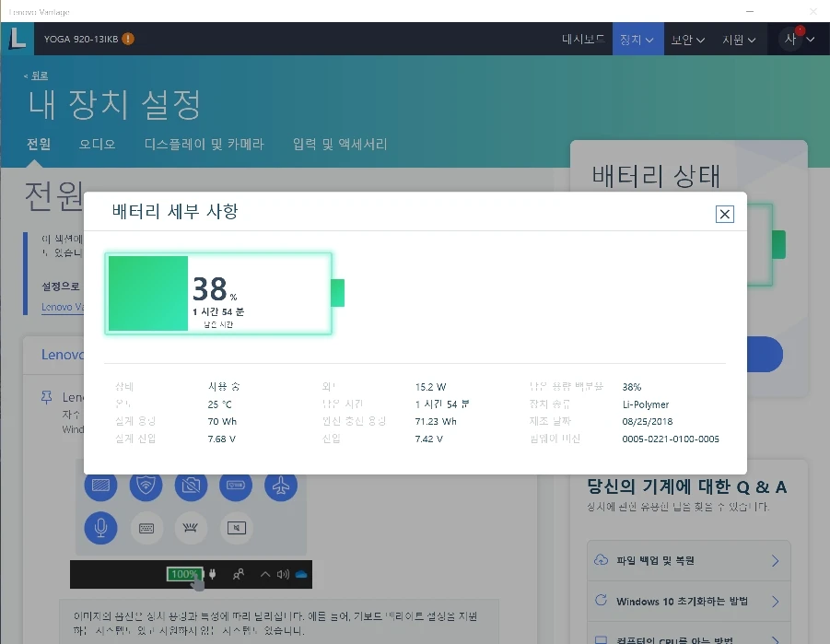Open the user account menu with notification badge
Image resolution: width=830 pixels, height=644 pixels.
coord(799,39)
